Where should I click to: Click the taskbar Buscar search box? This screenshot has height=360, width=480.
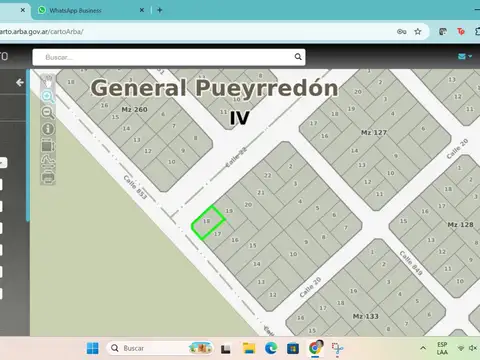(x=160, y=348)
